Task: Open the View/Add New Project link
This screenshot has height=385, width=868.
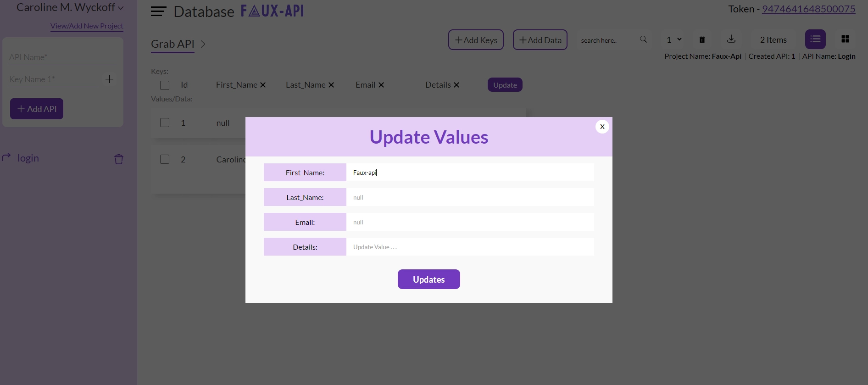Action: coord(87,26)
